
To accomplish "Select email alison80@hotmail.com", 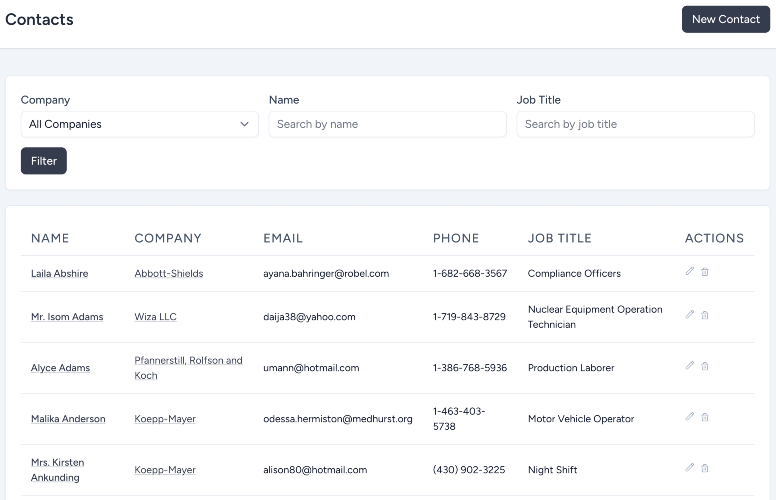I will (315, 470).
